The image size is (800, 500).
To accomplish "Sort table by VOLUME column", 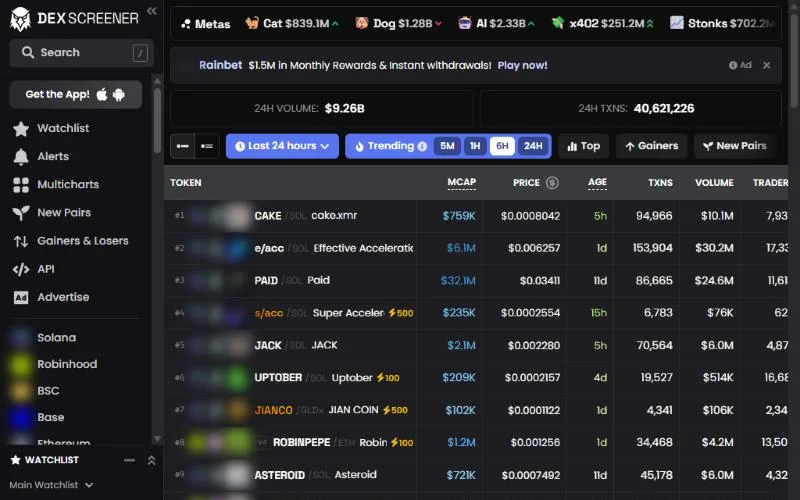I will point(714,183).
